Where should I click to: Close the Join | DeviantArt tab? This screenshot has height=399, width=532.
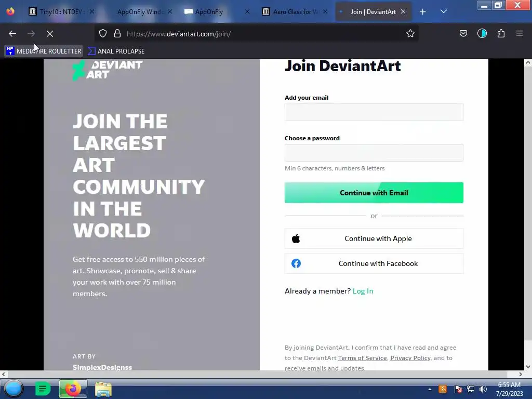pos(403,12)
